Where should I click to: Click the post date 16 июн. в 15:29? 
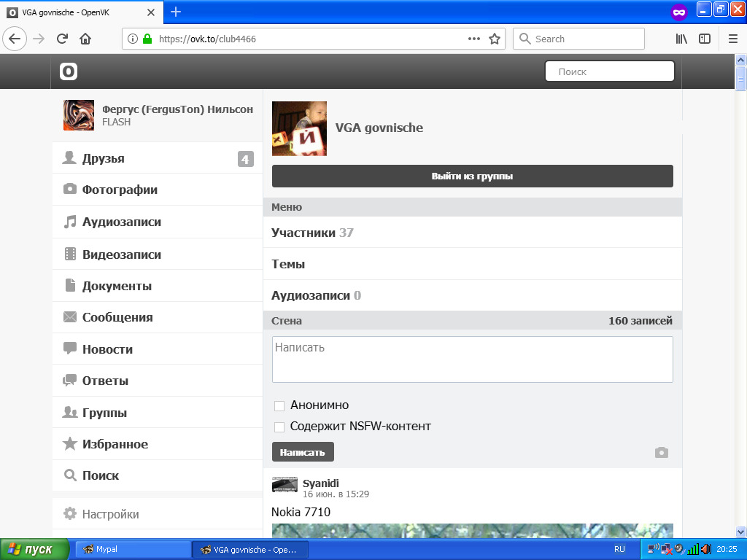(336, 494)
